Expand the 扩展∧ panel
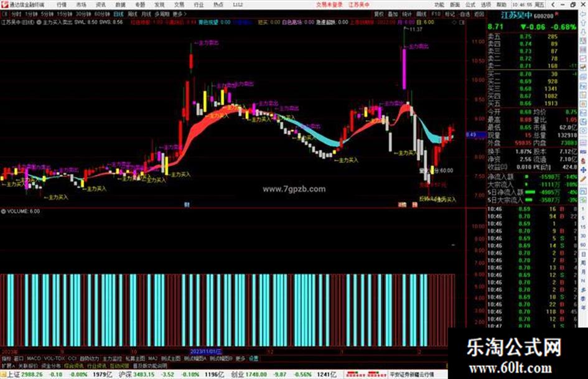588x379 pixels. point(7,365)
